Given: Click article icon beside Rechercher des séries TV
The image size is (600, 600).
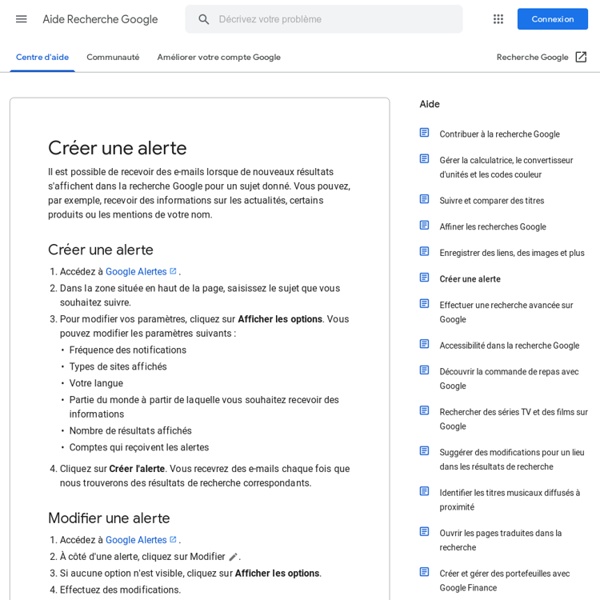Looking at the screenshot, I should point(424,411).
